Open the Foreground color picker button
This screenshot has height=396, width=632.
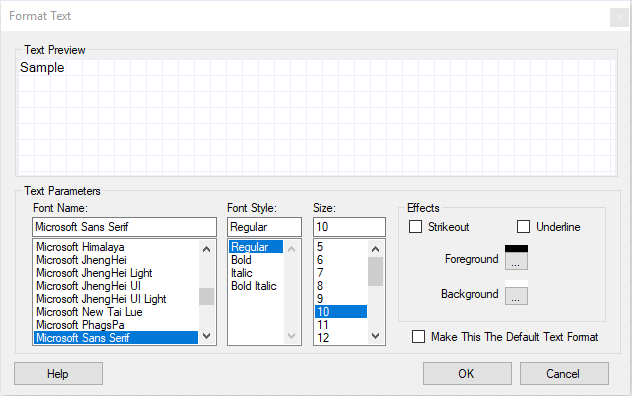coord(516,261)
